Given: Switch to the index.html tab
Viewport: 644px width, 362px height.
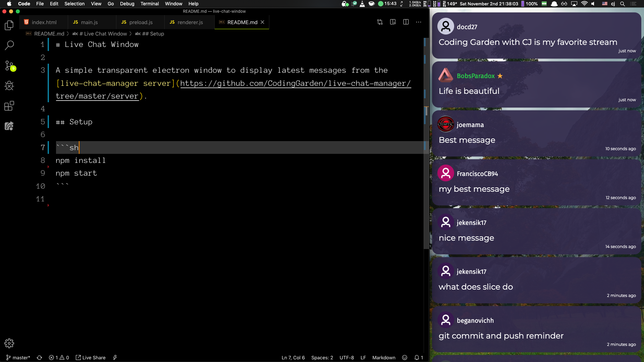Looking at the screenshot, I should coord(44,22).
